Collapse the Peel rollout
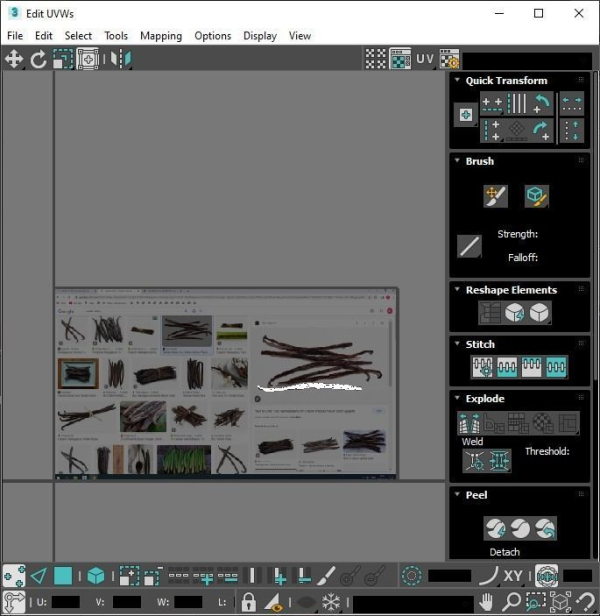Screen dimensions: 600x616 [457, 494]
